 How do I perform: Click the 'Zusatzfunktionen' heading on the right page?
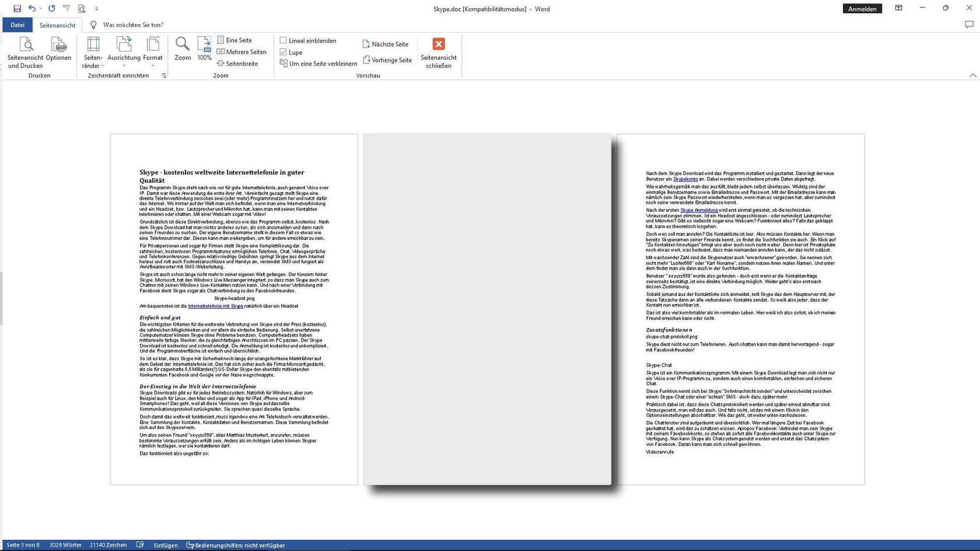point(669,330)
